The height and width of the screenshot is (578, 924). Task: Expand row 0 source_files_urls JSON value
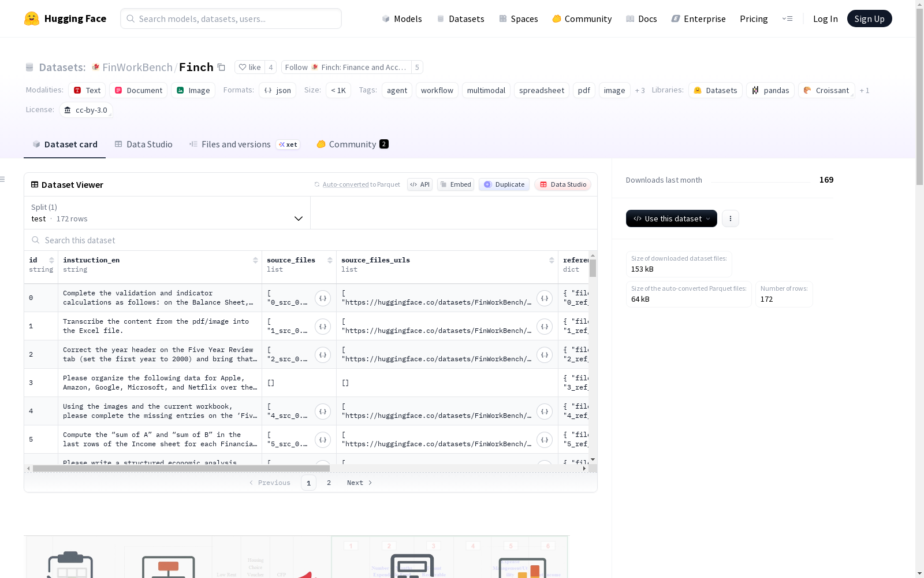[545, 298]
